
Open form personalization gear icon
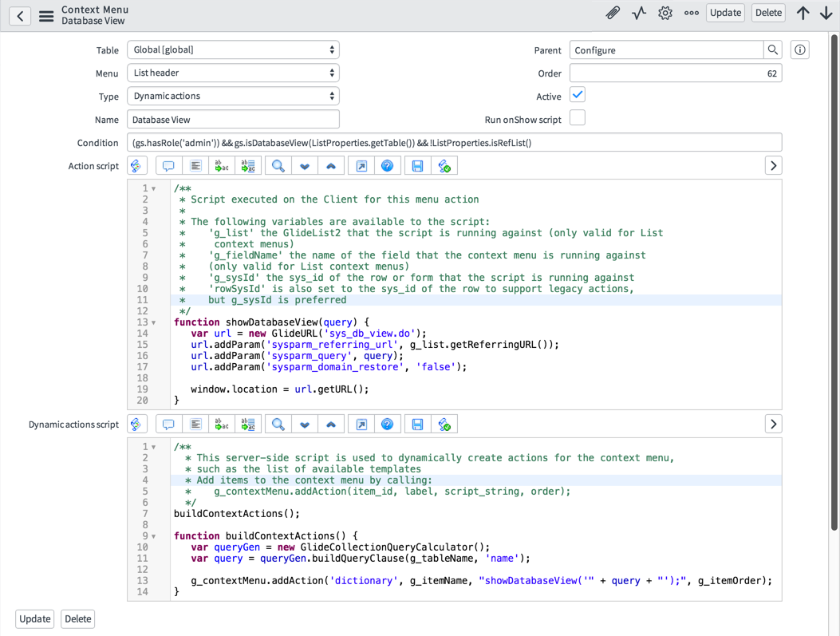[665, 13]
